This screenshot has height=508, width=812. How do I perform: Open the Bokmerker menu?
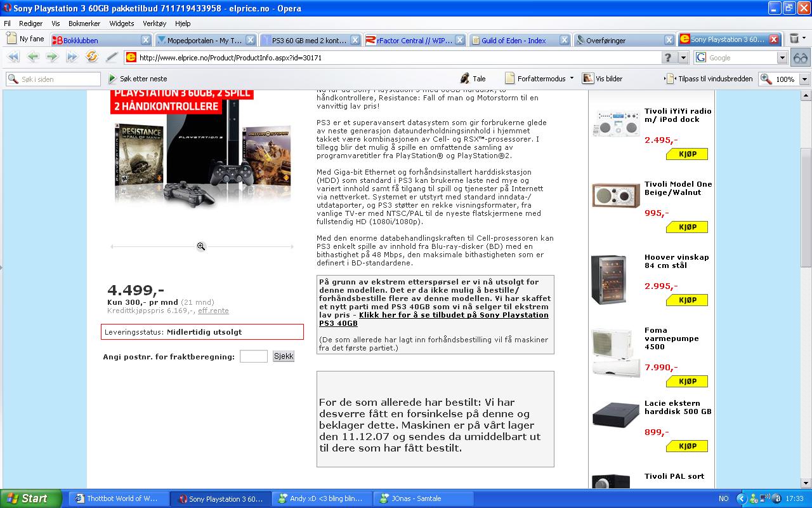[x=84, y=23]
